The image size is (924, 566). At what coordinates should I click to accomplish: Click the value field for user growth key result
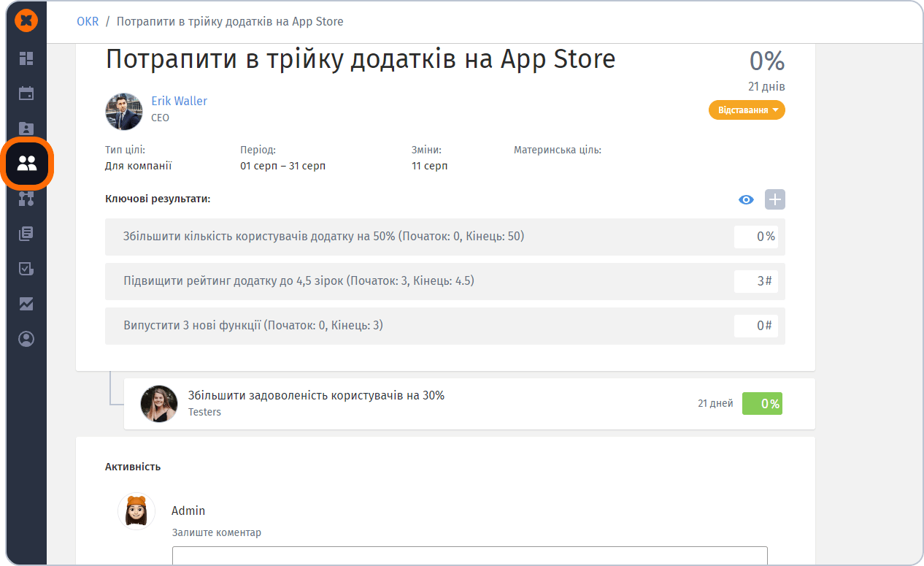(x=755, y=237)
